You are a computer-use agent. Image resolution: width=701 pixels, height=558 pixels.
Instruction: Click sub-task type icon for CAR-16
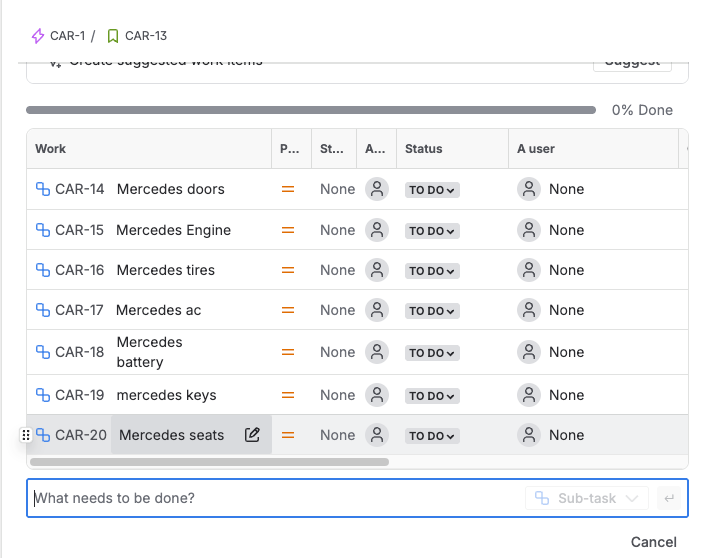[x=43, y=270]
